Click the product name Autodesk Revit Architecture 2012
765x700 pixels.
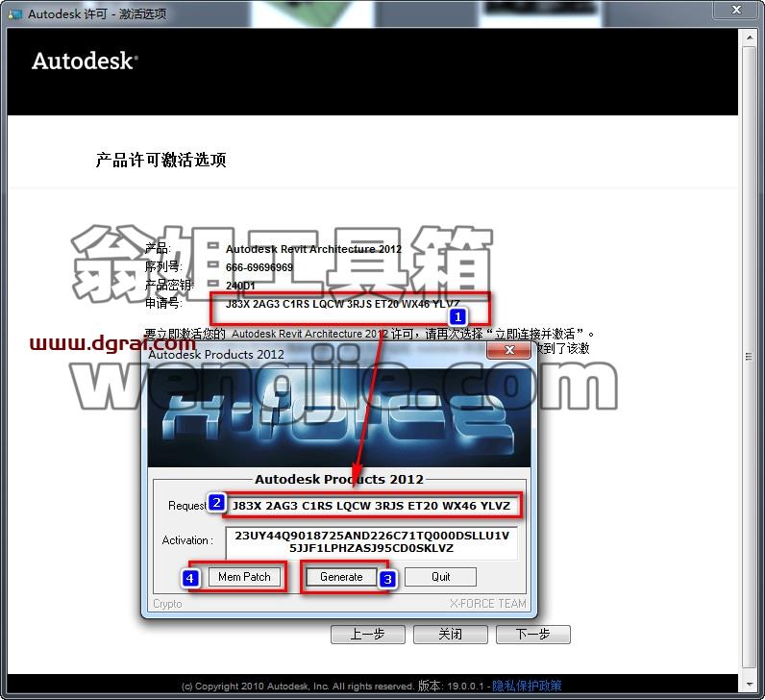(x=313, y=249)
